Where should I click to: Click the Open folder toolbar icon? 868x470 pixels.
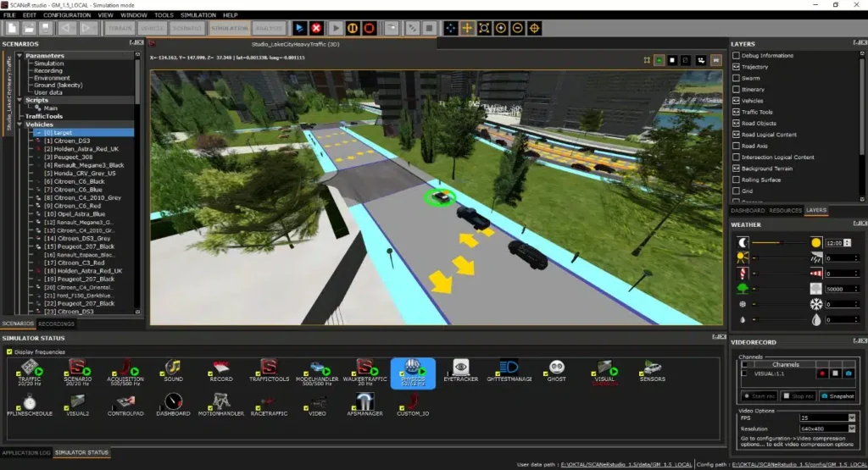point(29,28)
